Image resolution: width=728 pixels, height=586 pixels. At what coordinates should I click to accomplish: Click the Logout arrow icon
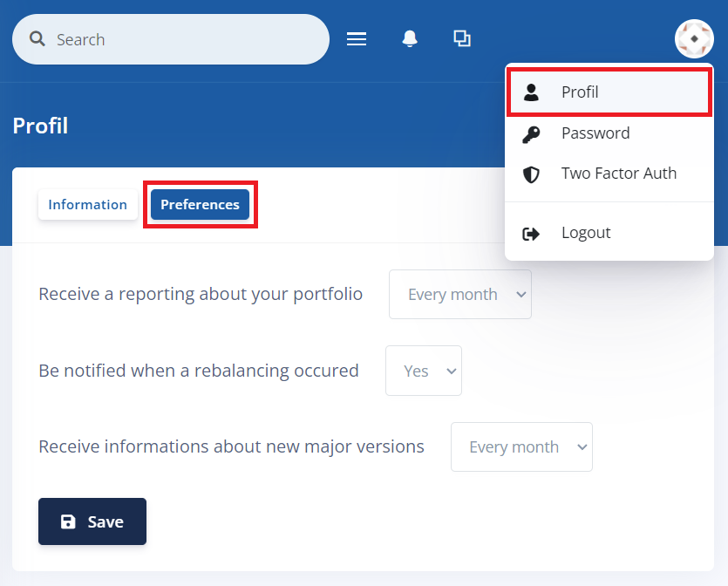(531, 233)
